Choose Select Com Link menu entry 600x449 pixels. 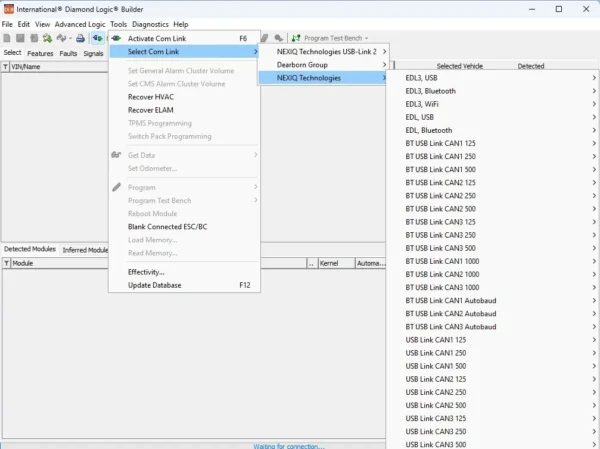(x=184, y=52)
